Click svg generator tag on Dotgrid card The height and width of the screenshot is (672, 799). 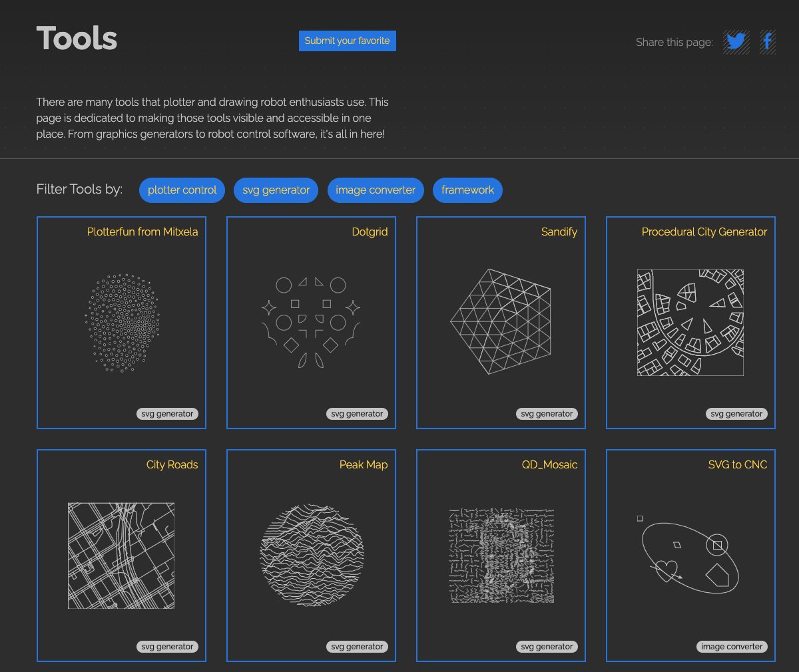tap(357, 414)
